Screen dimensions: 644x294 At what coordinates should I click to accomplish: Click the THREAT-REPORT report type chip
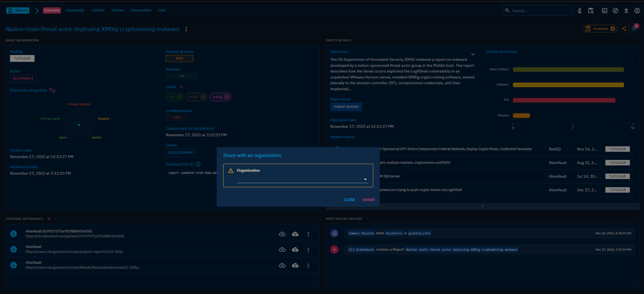[346, 107]
